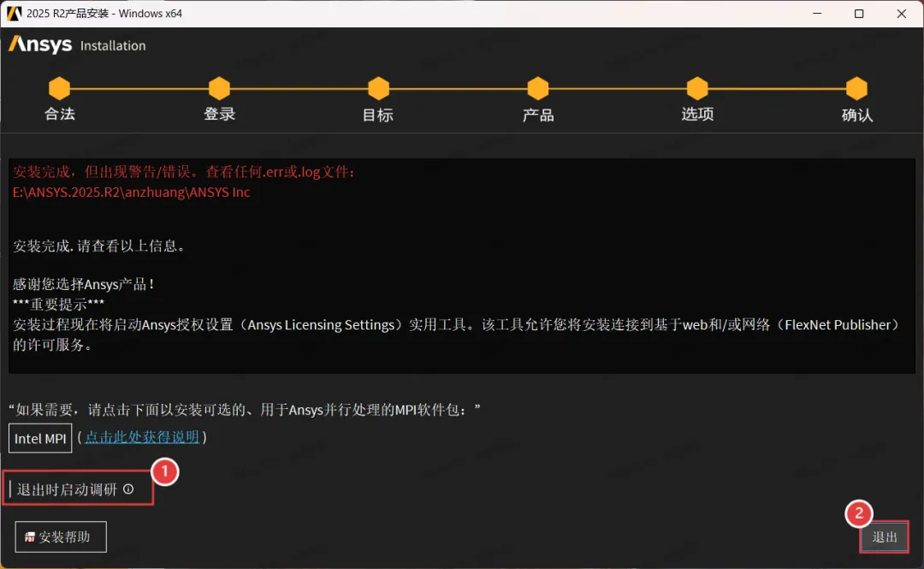Click the text 感谢您选择Ansys产品！

[x=84, y=284]
